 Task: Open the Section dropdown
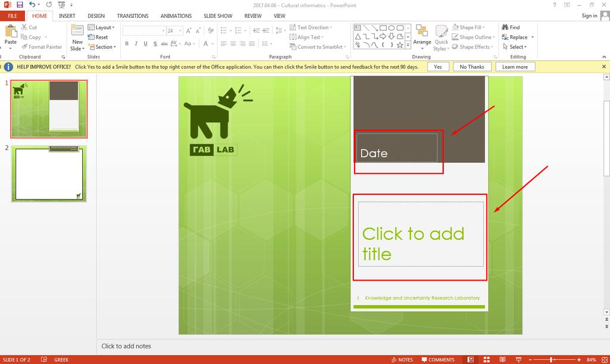(102, 46)
